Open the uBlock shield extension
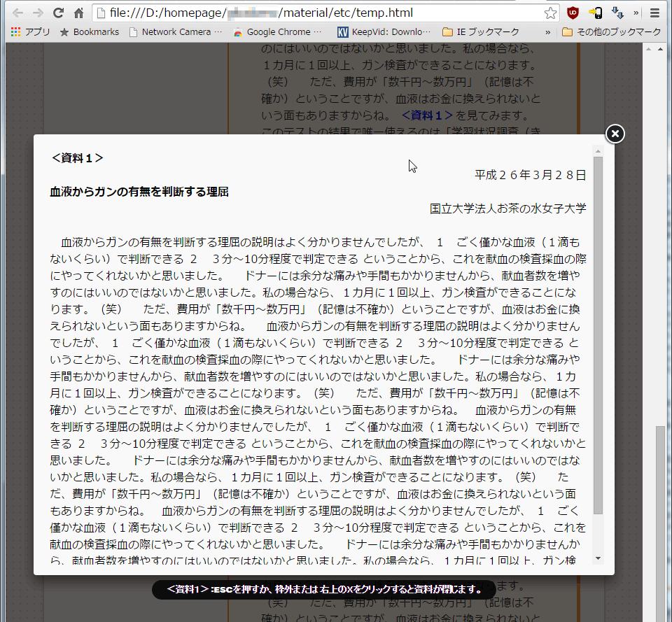Viewport: 672px width, 622px height. click(x=573, y=13)
